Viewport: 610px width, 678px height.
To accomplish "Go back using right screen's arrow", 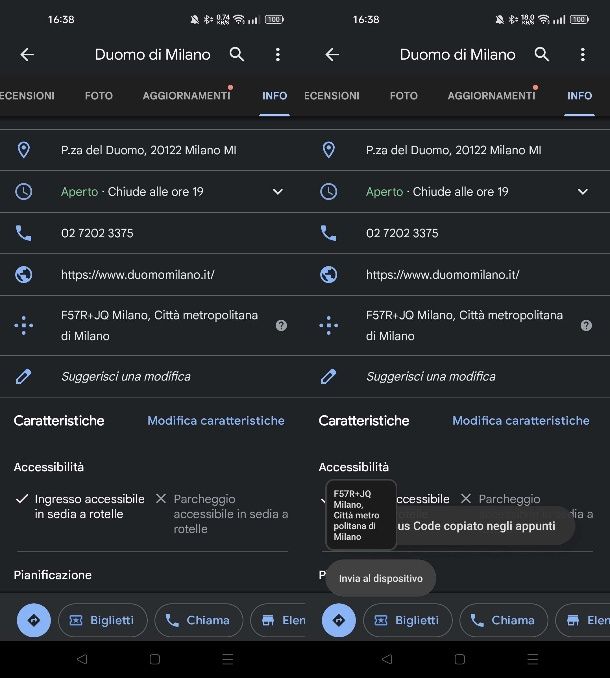I will click(332, 54).
